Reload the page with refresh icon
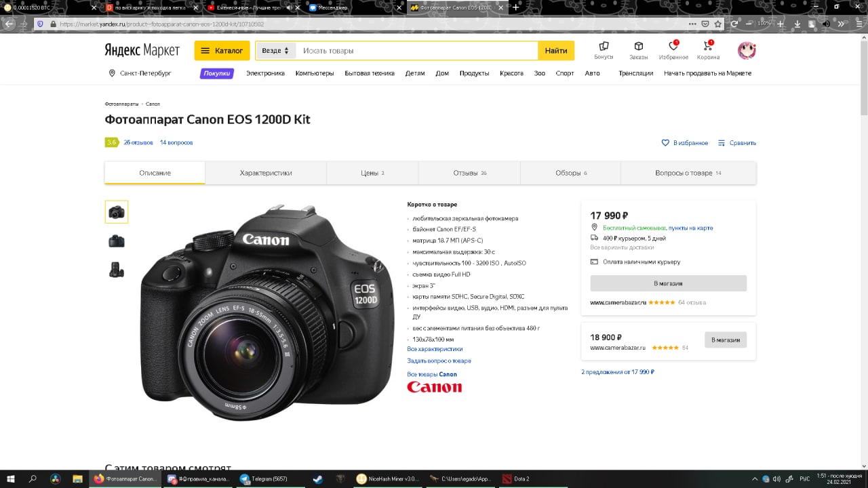This screenshot has width=868, height=488. (x=734, y=24)
